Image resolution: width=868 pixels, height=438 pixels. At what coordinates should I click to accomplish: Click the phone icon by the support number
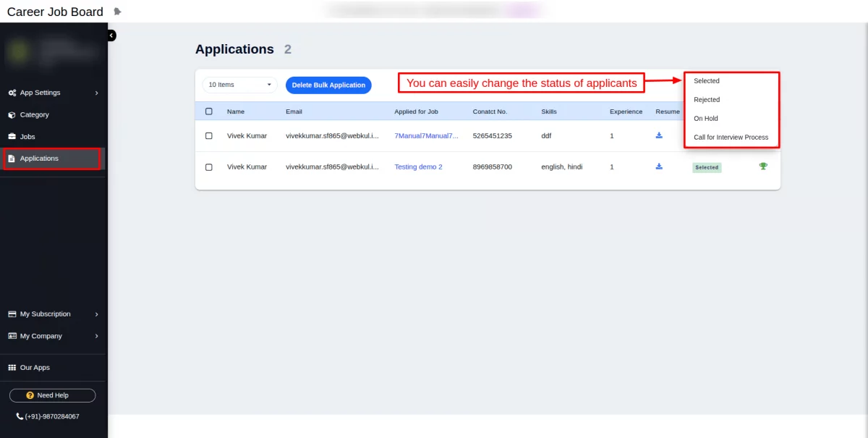point(20,416)
